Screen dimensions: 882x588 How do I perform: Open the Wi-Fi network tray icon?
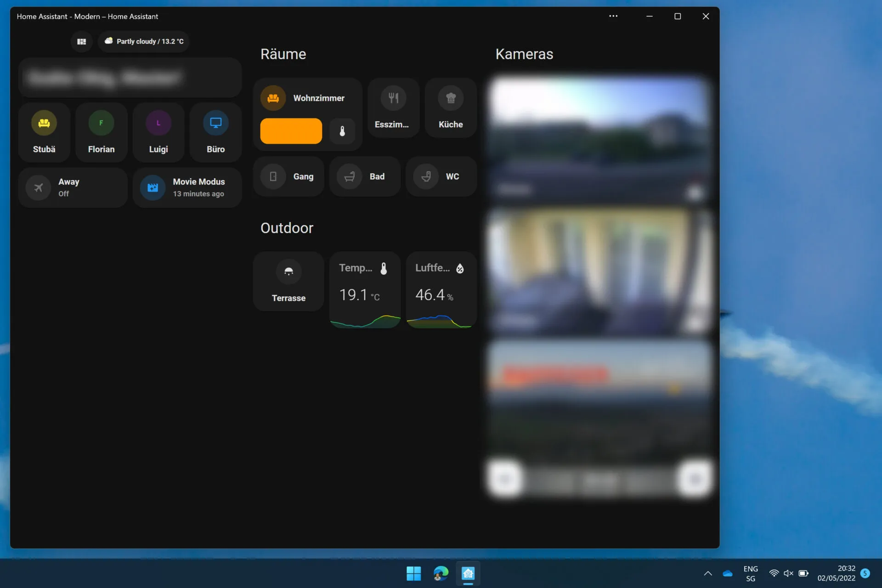click(x=774, y=573)
